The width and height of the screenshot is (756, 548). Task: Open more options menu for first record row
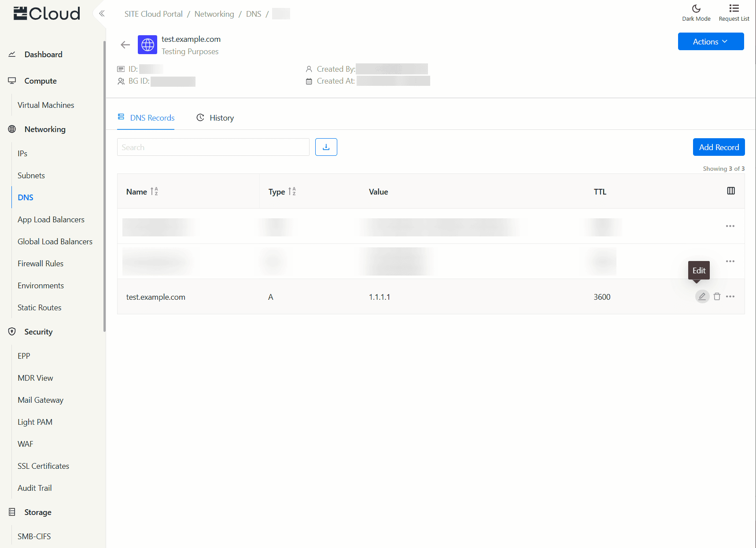730,226
